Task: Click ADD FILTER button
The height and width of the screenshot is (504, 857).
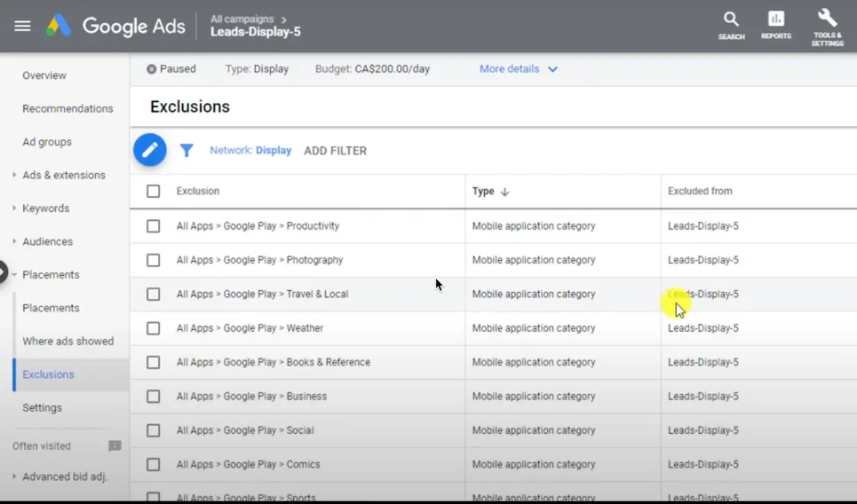Action: coord(335,151)
